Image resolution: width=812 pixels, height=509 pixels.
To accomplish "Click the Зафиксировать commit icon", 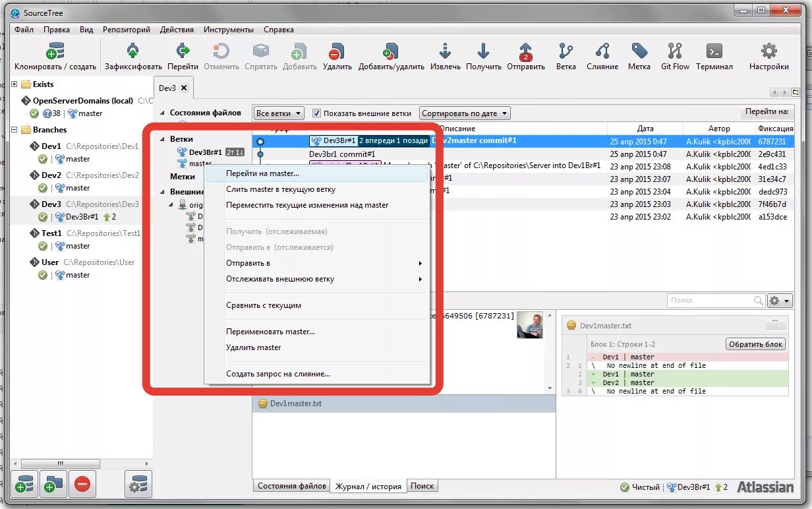I will tap(133, 52).
